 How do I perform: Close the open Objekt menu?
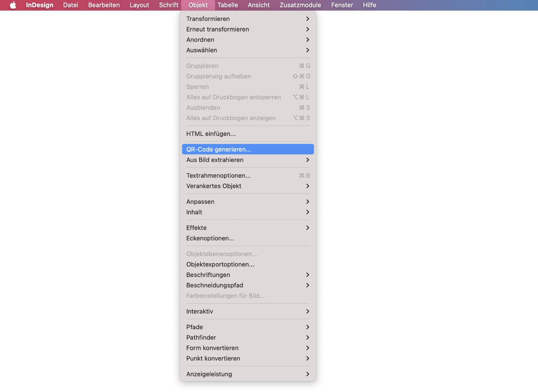198,5
